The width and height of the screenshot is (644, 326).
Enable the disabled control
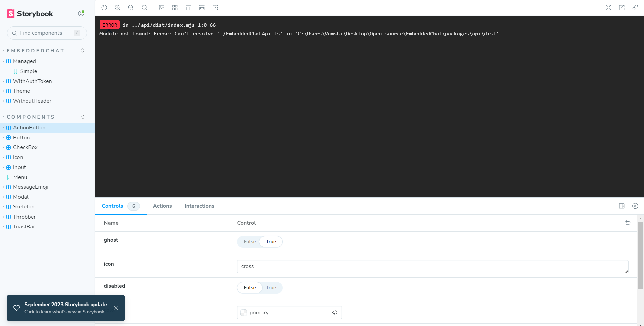pos(271,288)
